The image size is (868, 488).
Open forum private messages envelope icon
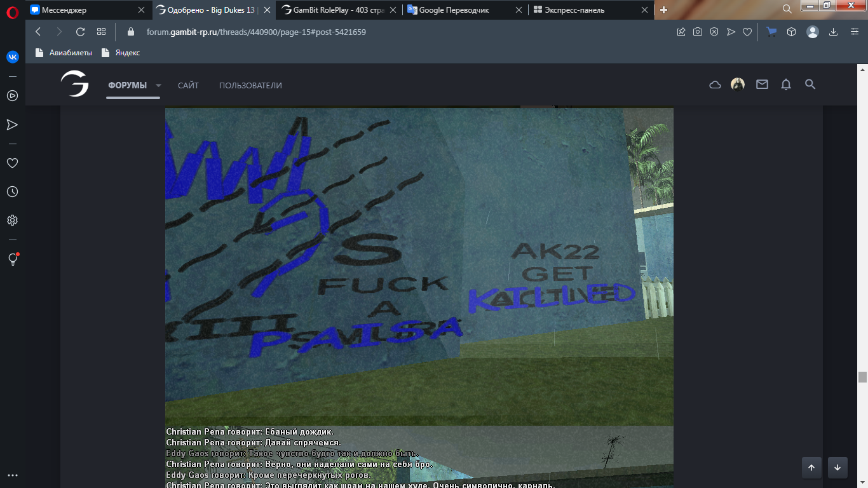(762, 85)
